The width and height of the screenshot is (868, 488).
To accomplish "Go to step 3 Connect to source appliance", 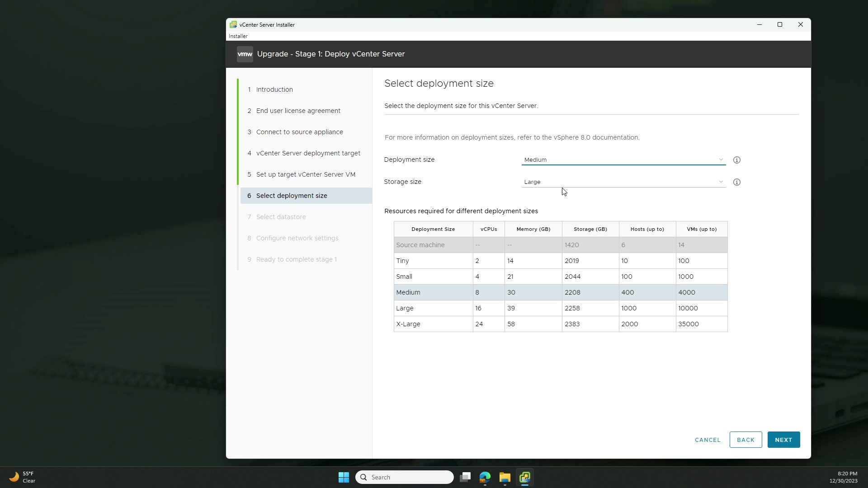I will (x=306, y=132).
